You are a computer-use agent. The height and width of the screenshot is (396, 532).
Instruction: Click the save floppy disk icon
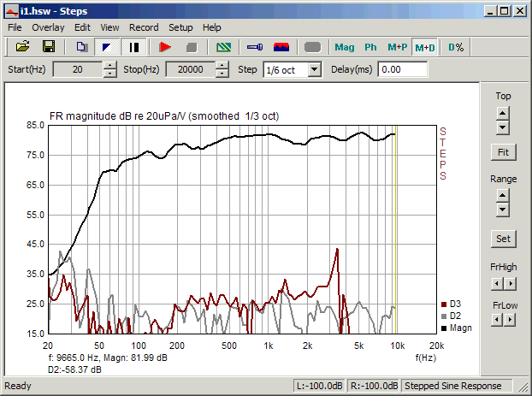pyautogui.click(x=49, y=46)
